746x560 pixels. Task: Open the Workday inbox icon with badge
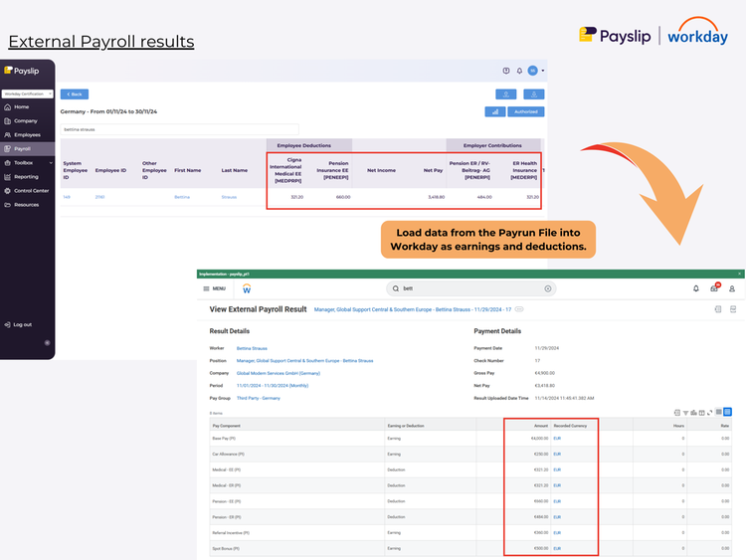tap(713, 288)
